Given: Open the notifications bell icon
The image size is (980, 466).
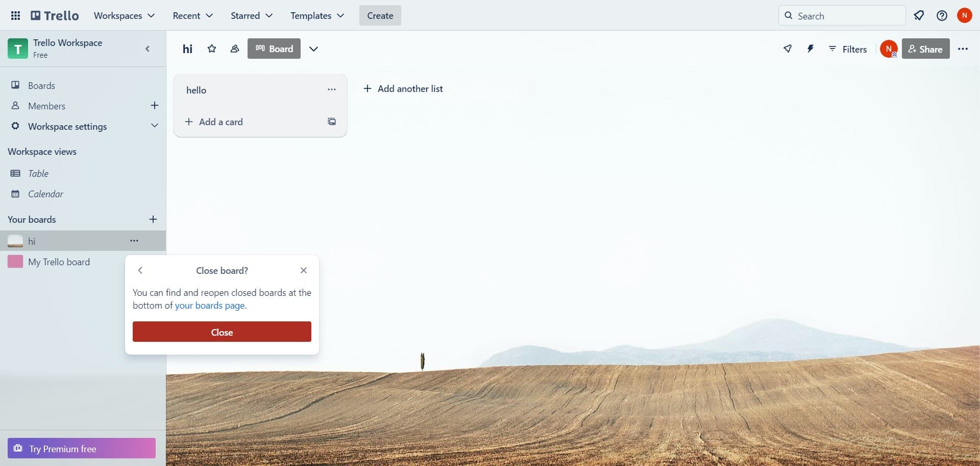Looking at the screenshot, I should pos(919,15).
